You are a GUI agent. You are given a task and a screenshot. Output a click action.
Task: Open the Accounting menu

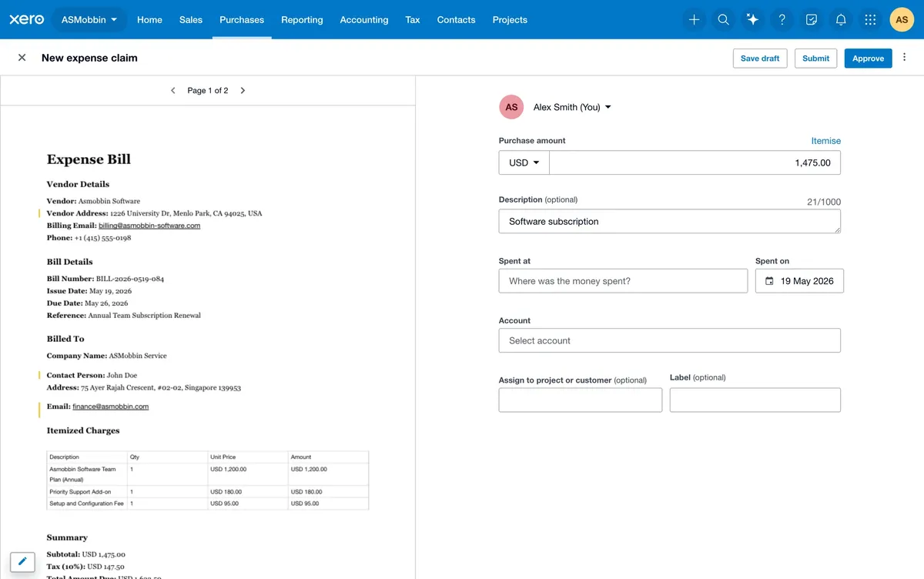364,19
